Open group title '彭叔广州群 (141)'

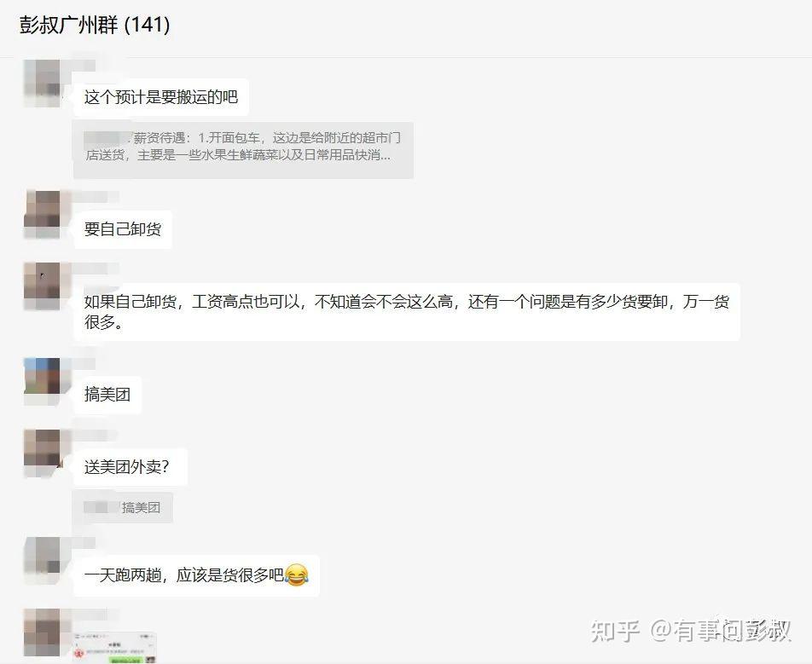pos(95,25)
